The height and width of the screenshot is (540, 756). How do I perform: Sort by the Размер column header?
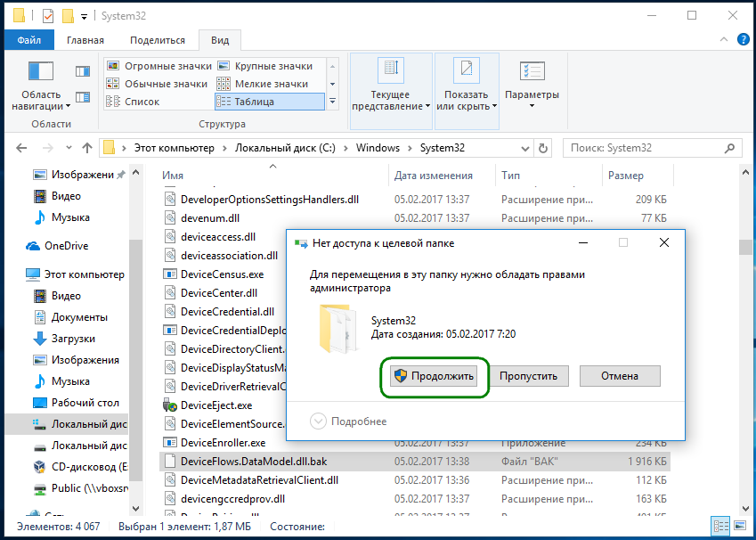click(x=638, y=176)
